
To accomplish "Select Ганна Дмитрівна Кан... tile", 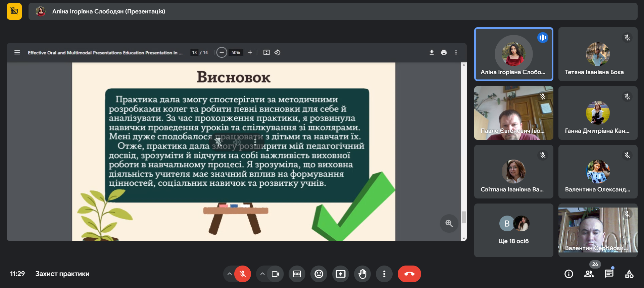I will 598,113.
